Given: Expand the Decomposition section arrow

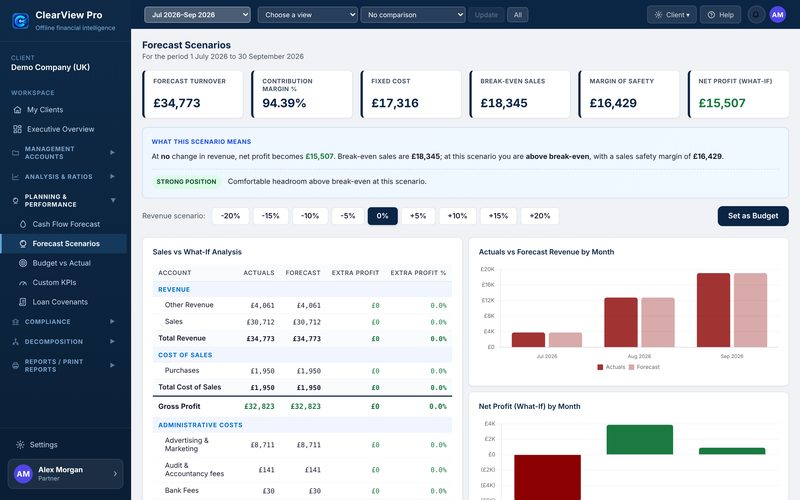Looking at the screenshot, I should [x=112, y=342].
